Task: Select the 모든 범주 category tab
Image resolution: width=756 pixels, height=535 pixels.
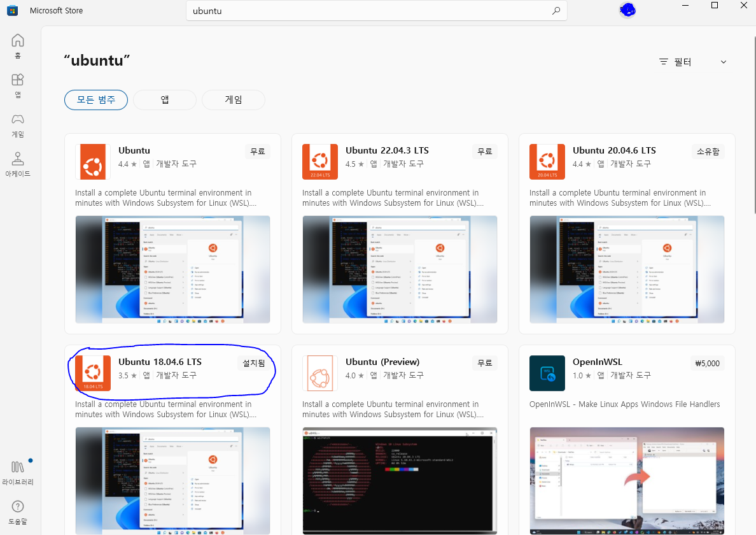Action: coord(96,100)
